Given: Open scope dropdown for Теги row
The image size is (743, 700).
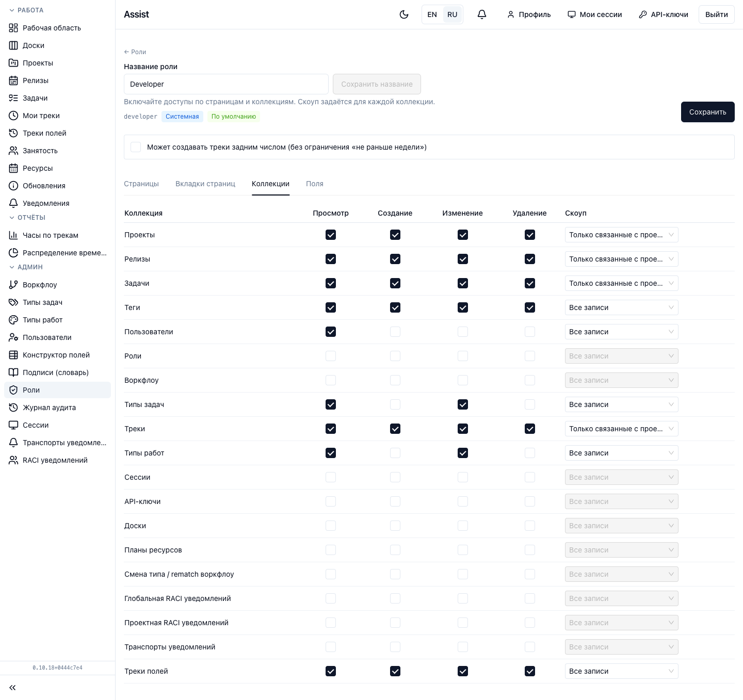Looking at the screenshot, I should coord(621,307).
